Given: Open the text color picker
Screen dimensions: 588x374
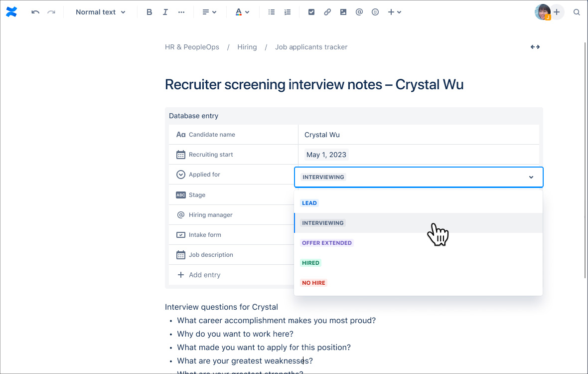Looking at the screenshot, I should pos(242,12).
